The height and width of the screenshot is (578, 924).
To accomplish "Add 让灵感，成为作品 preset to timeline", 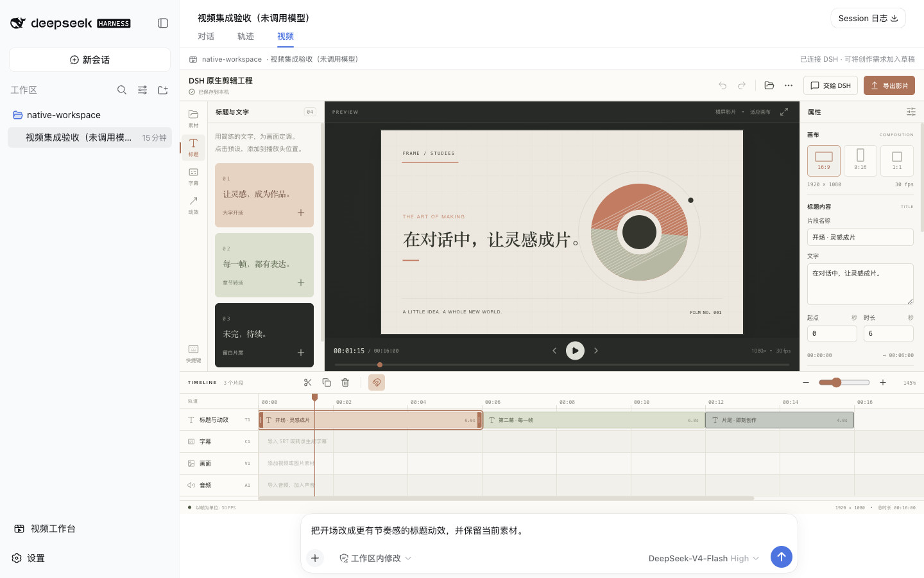I will point(301,213).
